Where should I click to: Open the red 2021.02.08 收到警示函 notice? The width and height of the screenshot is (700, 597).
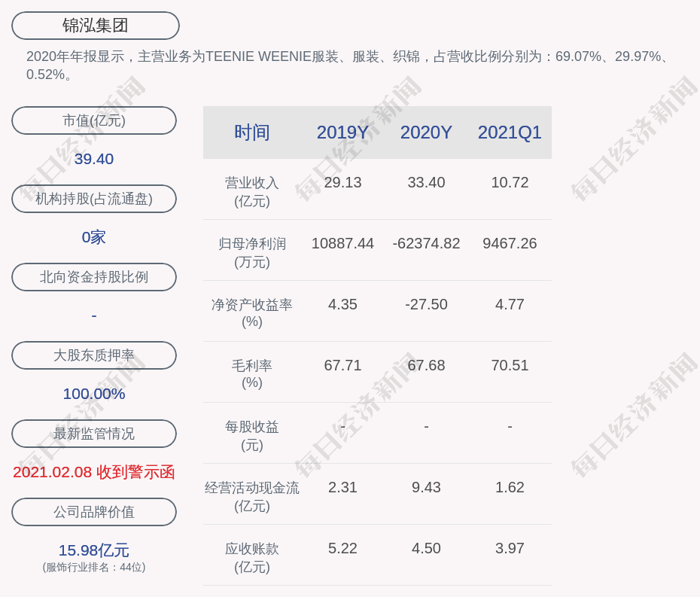point(94,472)
